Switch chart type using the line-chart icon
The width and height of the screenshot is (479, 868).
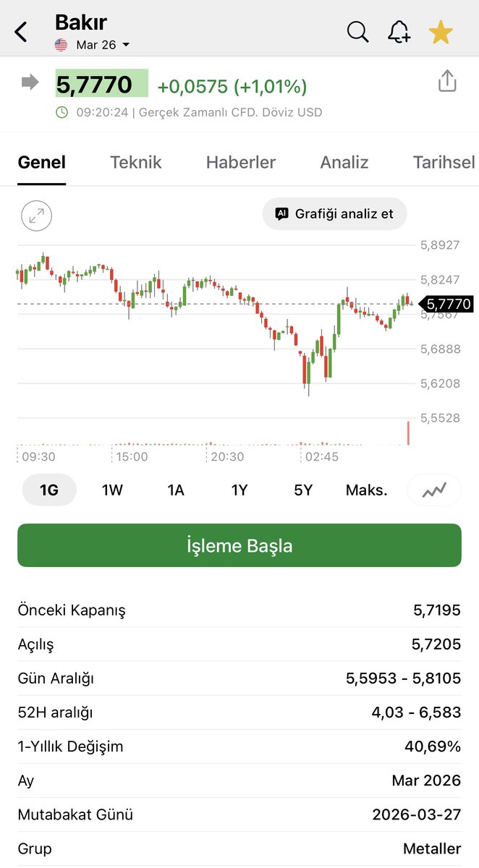point(434,490)
